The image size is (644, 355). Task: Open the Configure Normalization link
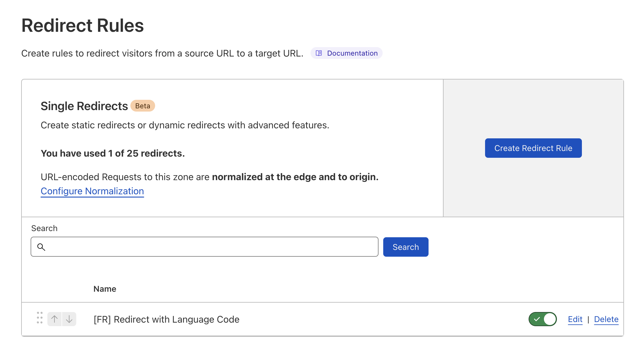point(92,191)
